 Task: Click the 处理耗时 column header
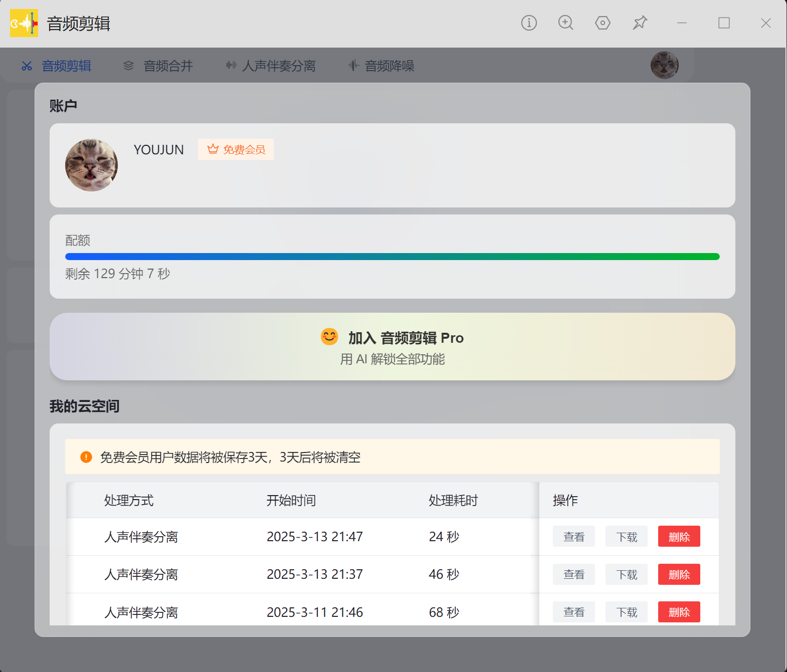454,500
